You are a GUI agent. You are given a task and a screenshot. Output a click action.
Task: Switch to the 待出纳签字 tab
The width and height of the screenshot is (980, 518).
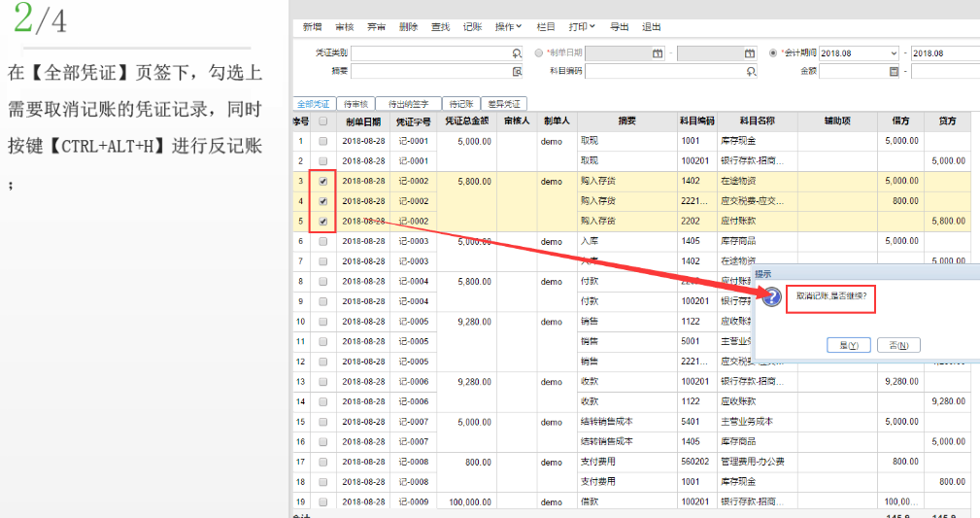point(408,104)
